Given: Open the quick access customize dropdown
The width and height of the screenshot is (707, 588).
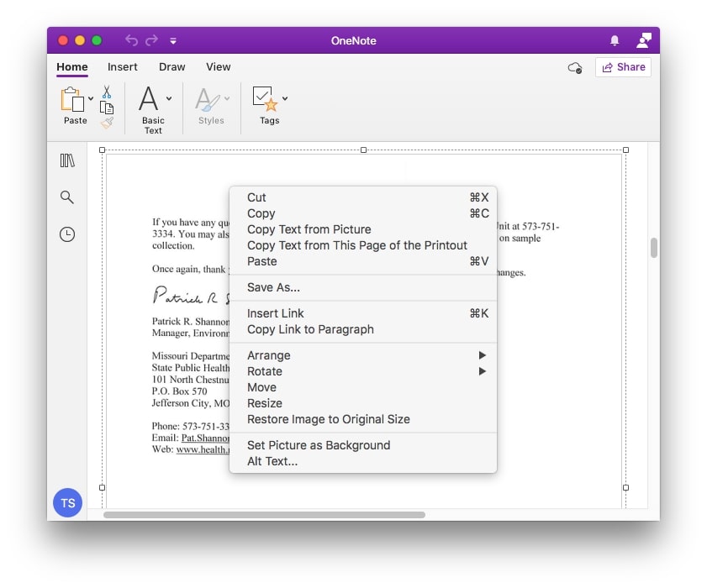Looking at the screenshot, I should (x=173, y=41).
